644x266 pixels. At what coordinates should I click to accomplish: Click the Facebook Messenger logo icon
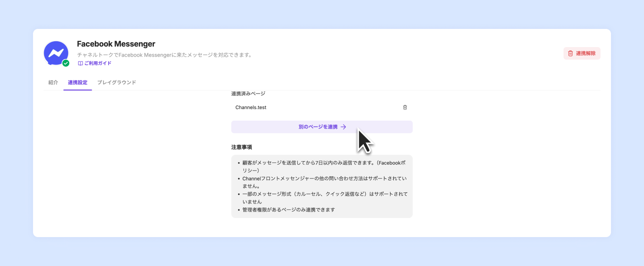click(56, 53)
